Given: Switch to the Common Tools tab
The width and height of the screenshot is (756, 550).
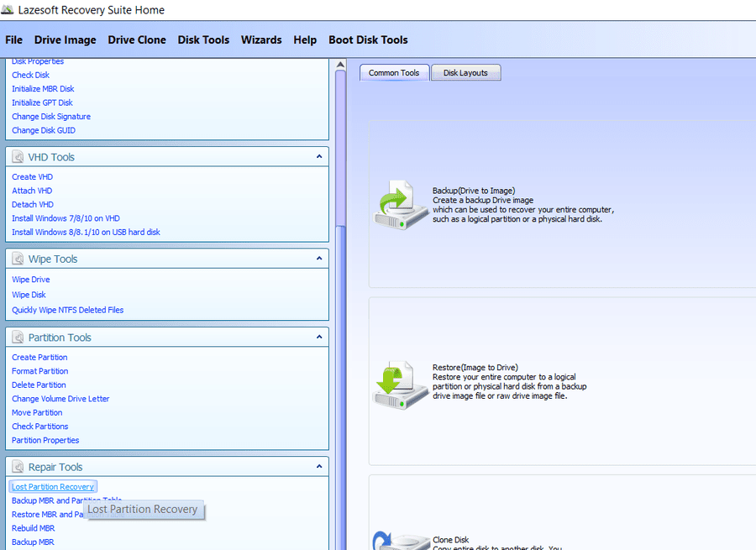Looking at the screenshot, I should click(394, 73).
